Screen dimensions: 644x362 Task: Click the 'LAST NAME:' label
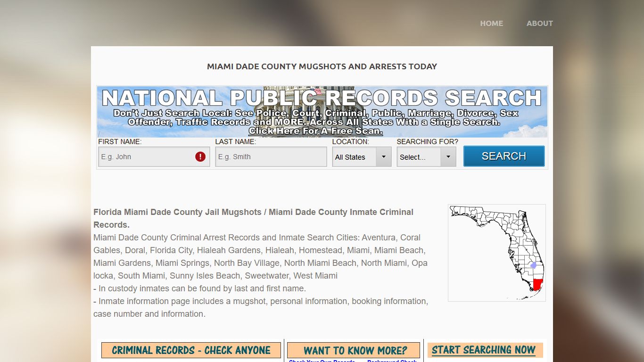236,141
